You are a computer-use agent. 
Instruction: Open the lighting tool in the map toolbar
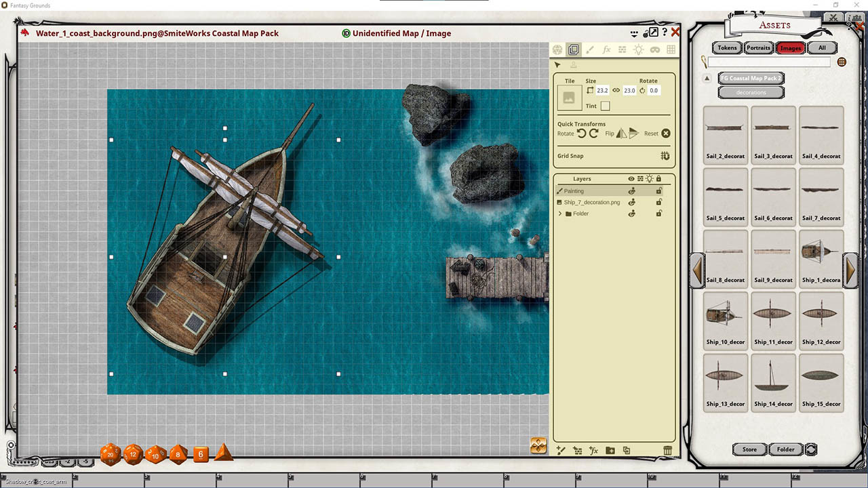pyautogui.click(x=638, y=49)
